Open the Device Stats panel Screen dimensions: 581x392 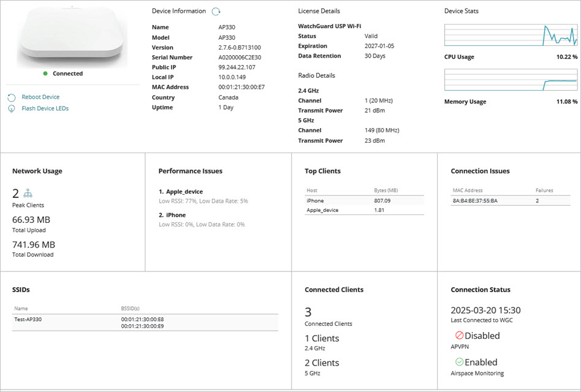tap(460, 10)
